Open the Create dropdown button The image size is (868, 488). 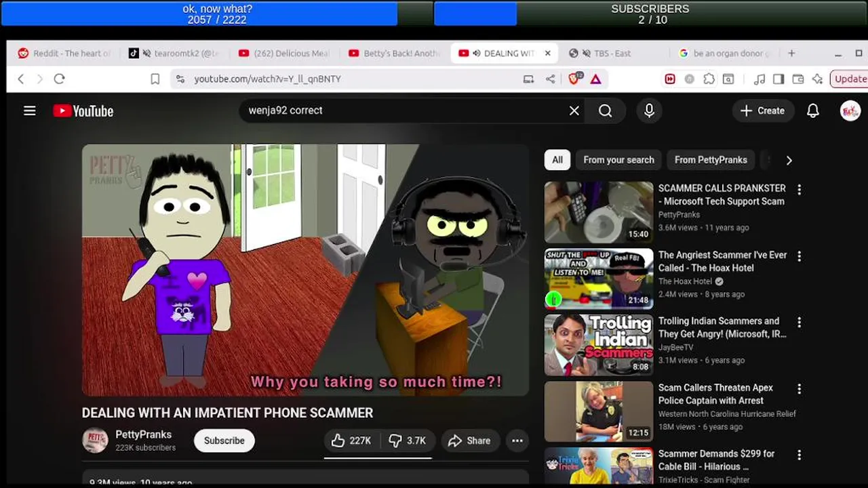[763, 110]
